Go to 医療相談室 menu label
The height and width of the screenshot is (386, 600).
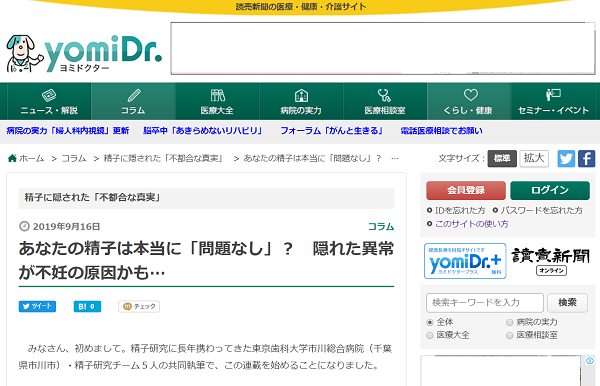[385, 111]
